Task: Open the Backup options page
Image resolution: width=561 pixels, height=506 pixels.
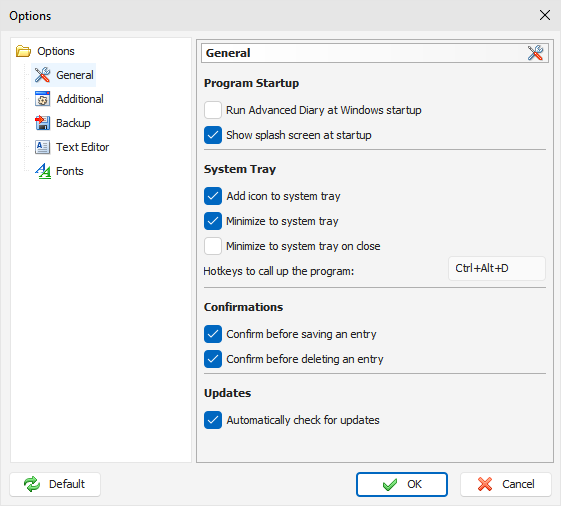Action: [x=73, y=123]
